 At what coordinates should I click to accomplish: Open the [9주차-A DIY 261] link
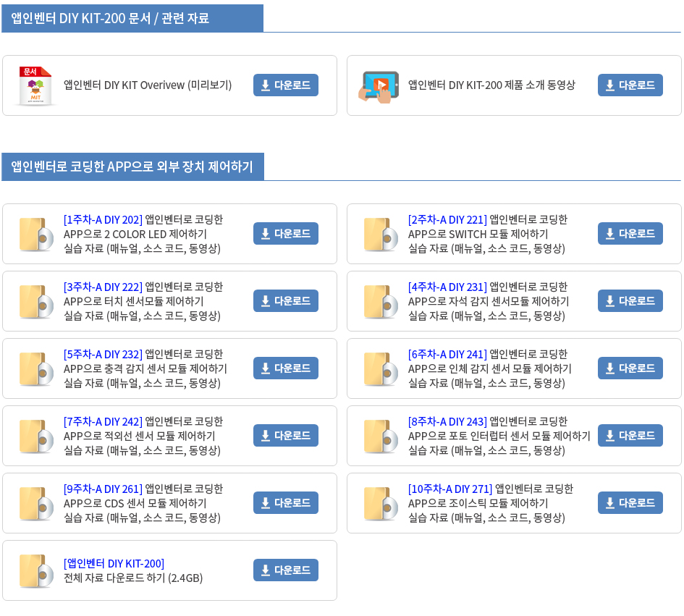point(103,489)
